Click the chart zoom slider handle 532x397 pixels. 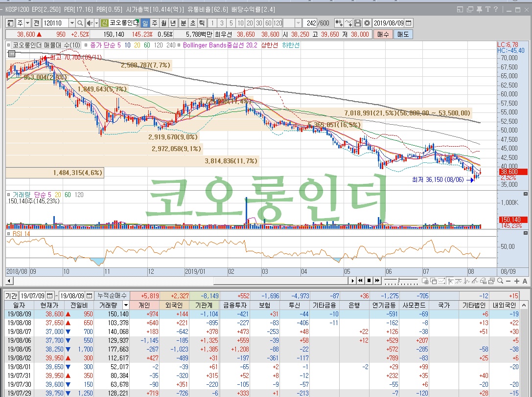(x=399, y=280)
